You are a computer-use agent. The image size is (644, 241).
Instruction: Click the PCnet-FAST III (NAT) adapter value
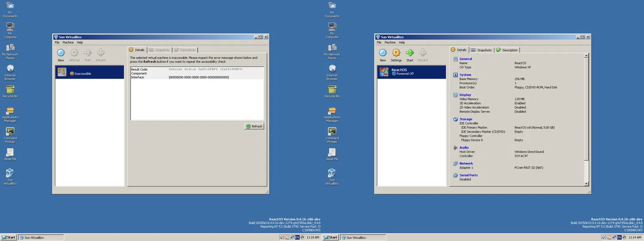(x=529, y=168)
